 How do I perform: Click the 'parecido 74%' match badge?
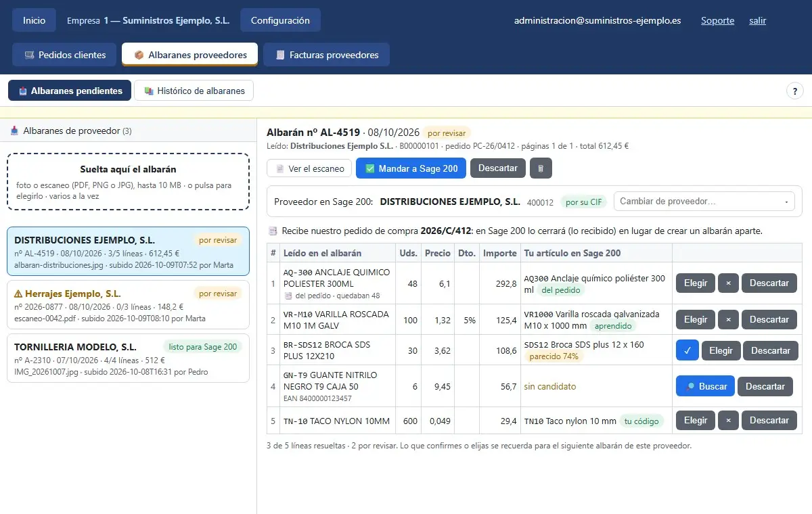(x=554, y=356)
